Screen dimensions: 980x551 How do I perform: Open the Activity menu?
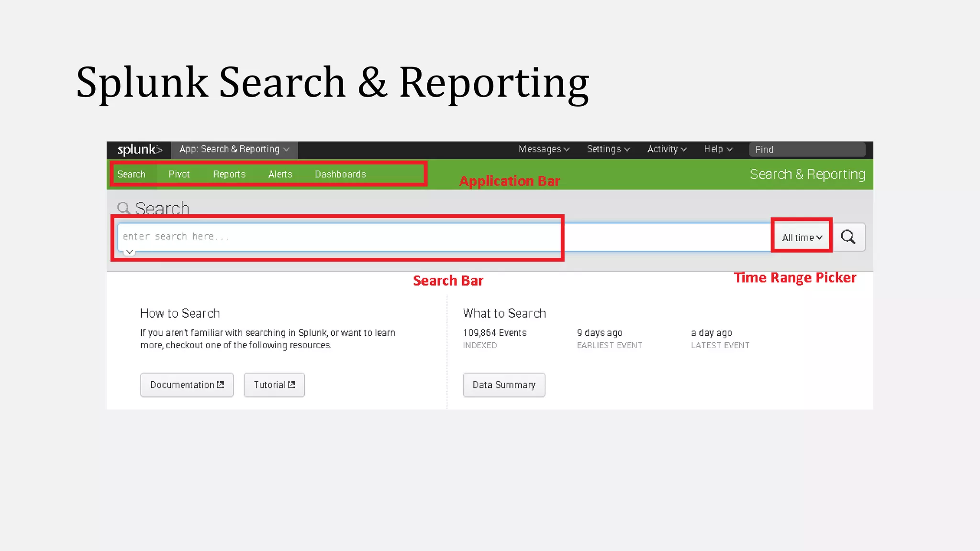click(x=667, y=149)
